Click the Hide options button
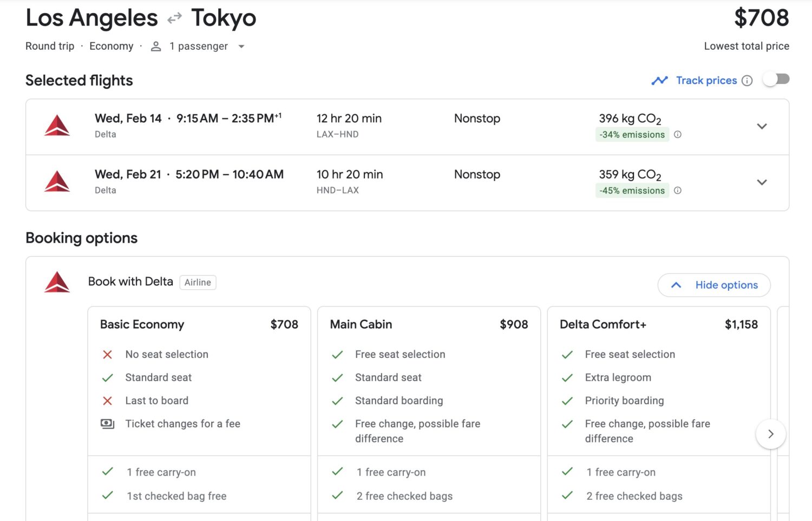 tap(713, 285)
